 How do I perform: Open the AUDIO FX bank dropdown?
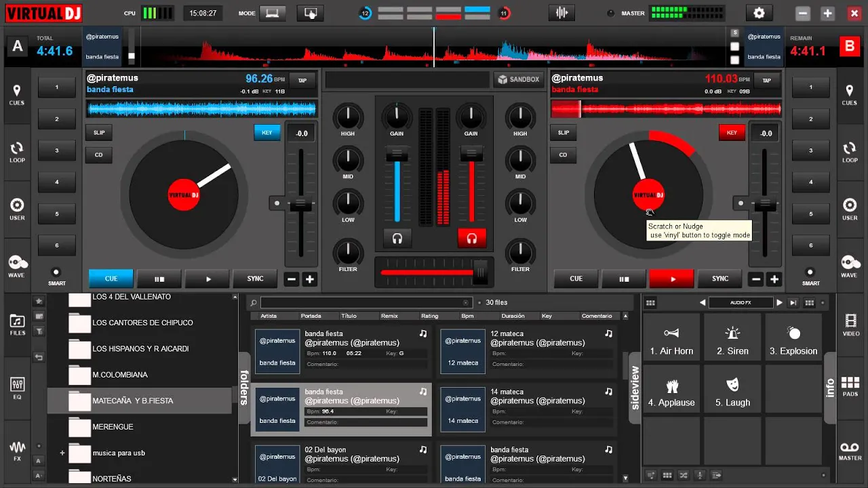pos(741,303)
